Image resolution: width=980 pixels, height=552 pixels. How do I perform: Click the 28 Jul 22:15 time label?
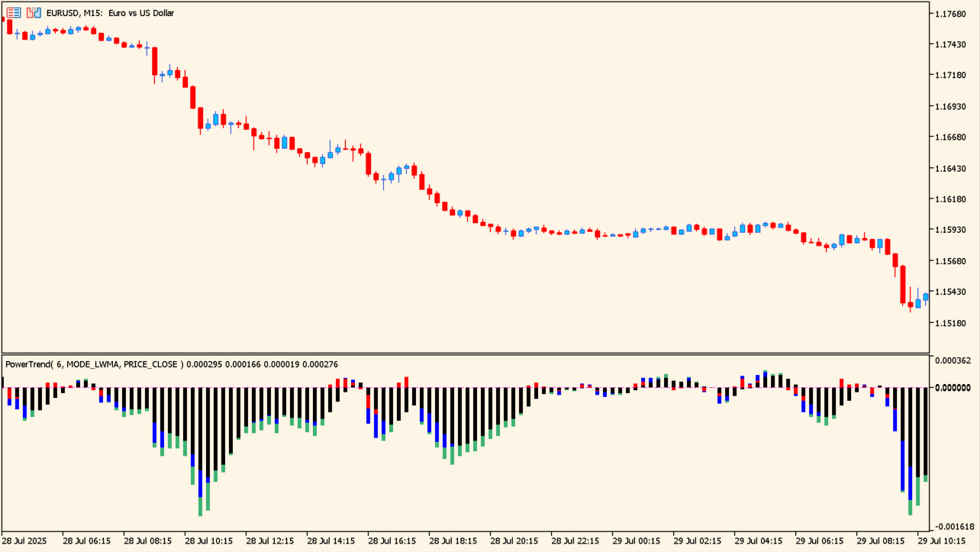pyautogui.click(x=575, y=541)
